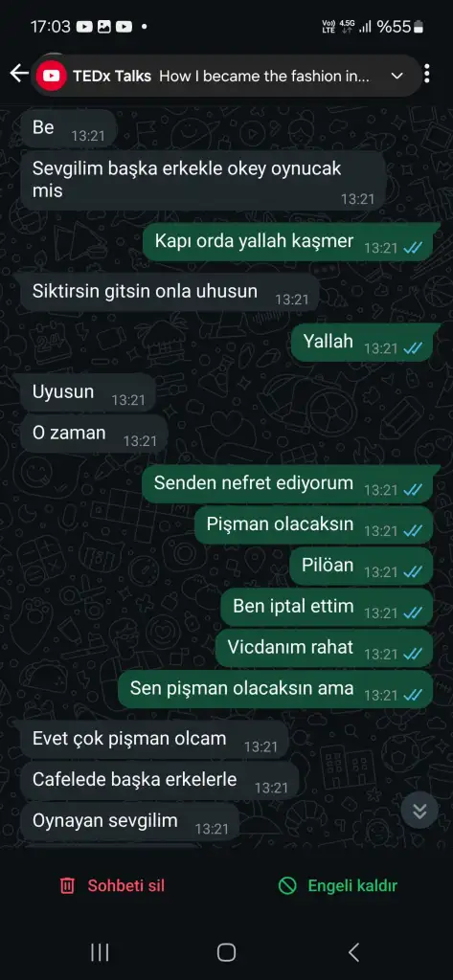Open the three-dot overflow menu

(x=427, y=74)
